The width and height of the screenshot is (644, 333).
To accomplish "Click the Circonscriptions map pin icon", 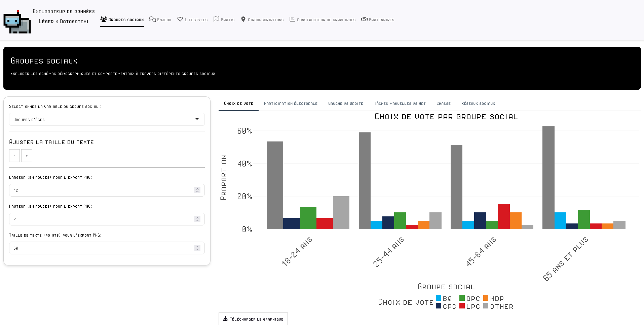I will coord(243,19).
